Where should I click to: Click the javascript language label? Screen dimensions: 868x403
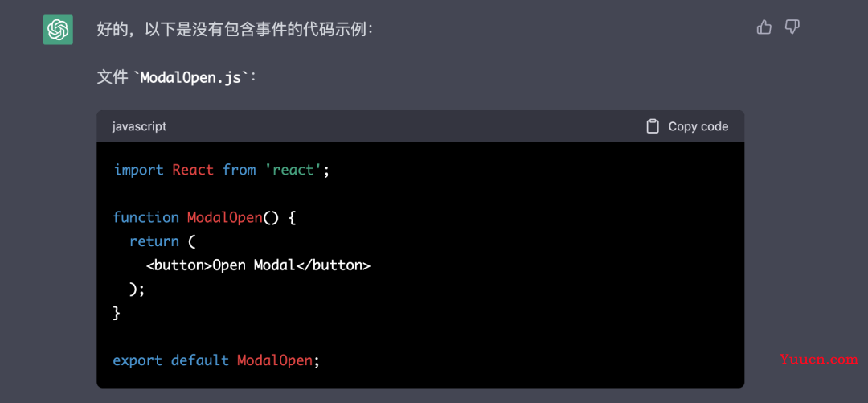coord(139,126)
